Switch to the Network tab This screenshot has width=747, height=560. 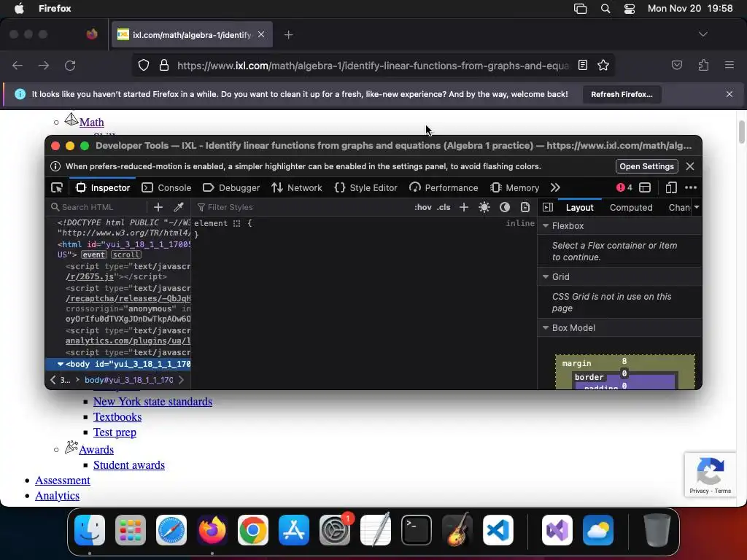click(x=297, y=187)
